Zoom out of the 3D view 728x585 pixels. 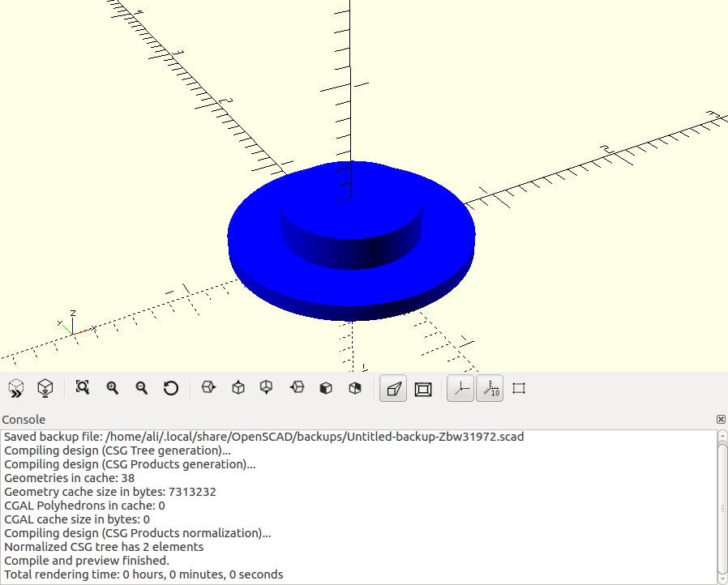tap(141, 388)
